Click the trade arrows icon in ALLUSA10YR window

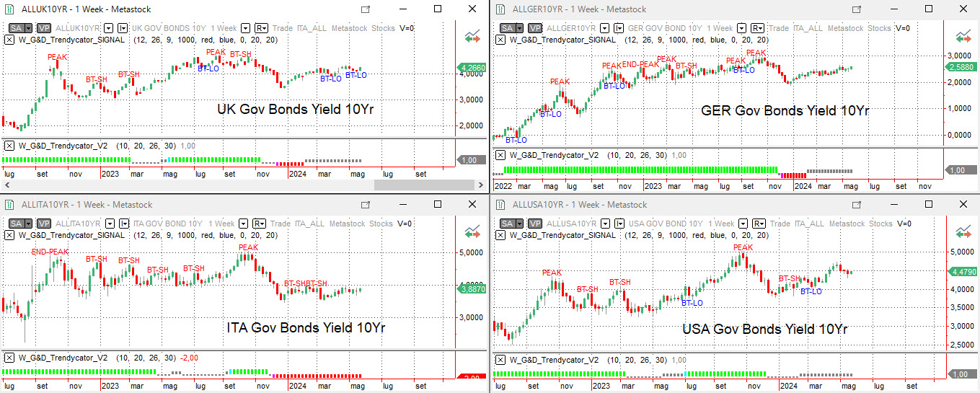tap(963, 231)
